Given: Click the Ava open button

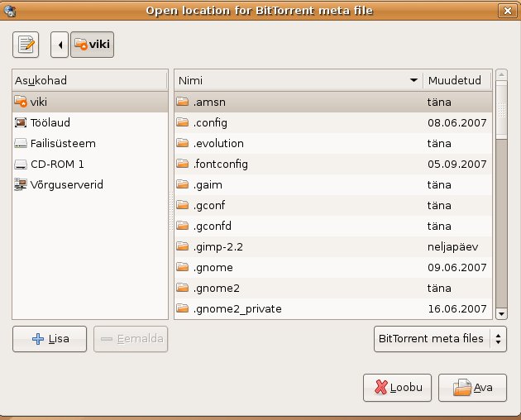Looking at the screenshot, I should 472,387.
